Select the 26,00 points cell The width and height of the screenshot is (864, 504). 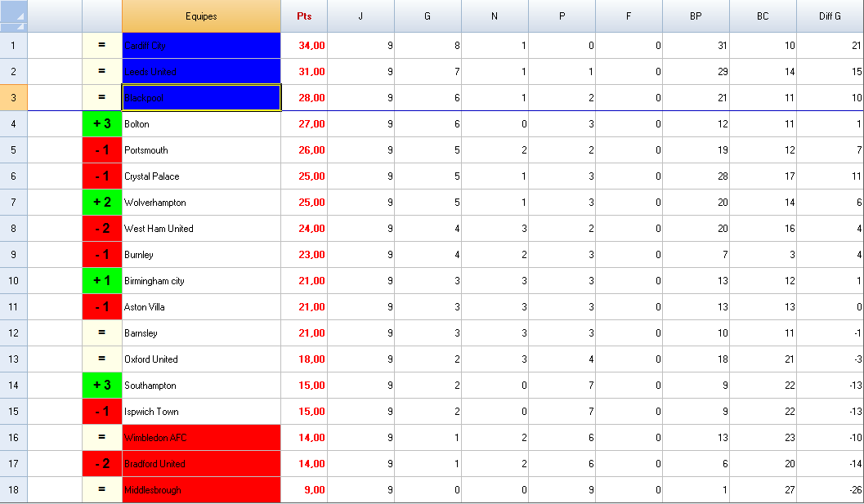pos(304,149)
